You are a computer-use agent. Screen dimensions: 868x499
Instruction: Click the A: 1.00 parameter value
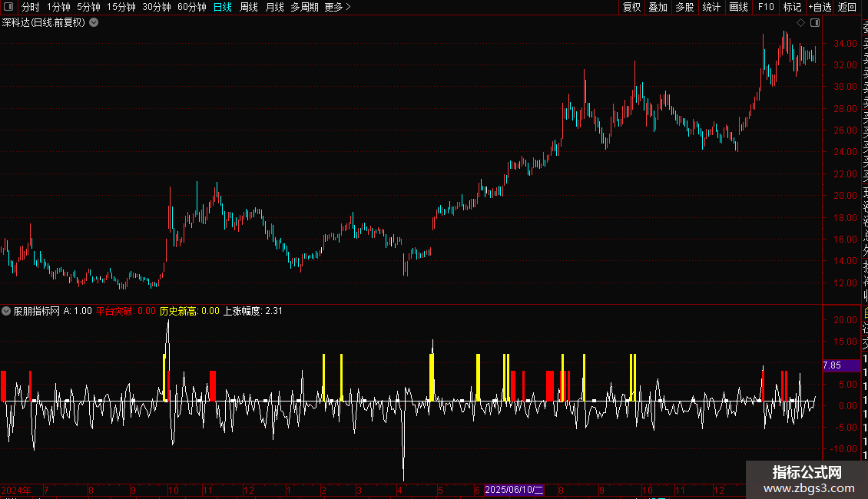point(78,311)
